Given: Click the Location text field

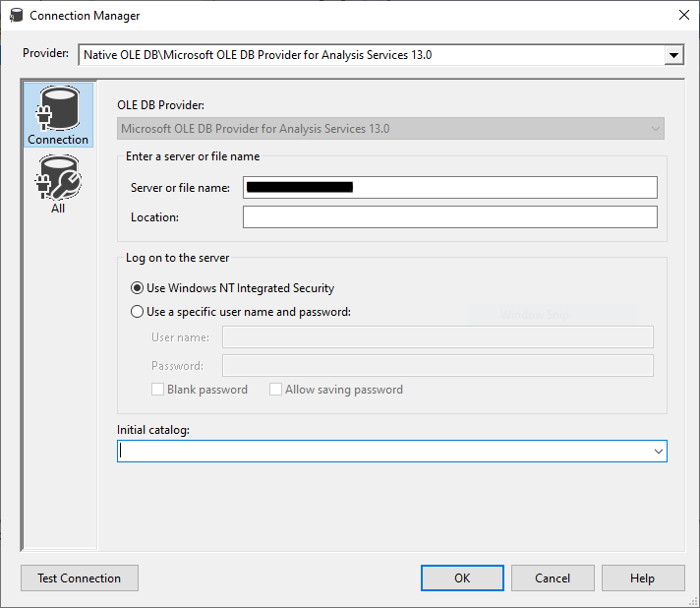Looking at the screenshot, I should tap(450, 216).
